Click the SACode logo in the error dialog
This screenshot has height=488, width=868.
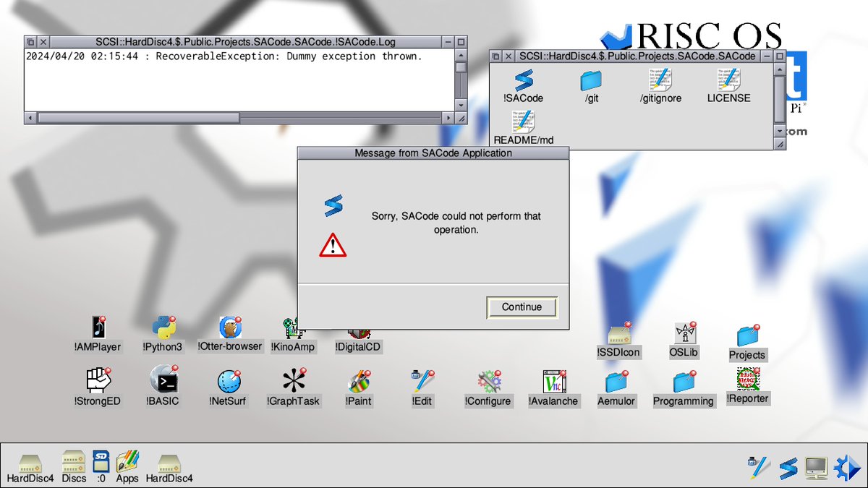click(333, 206)
